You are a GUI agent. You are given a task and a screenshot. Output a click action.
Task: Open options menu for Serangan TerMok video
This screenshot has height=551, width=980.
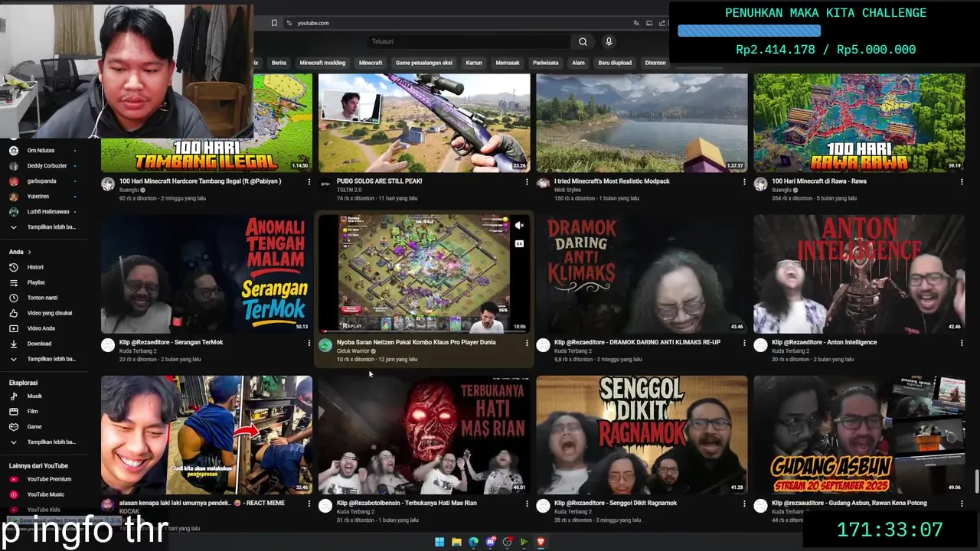[x=309, y=343]
